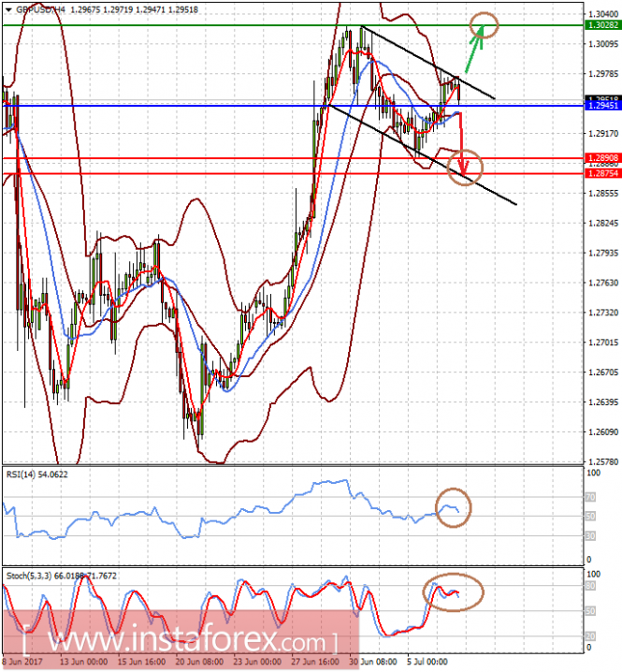The image size is (622, 672).
Task: Click the 27 Jun 16:00 time axis label
Action: [x=315, y=662]
